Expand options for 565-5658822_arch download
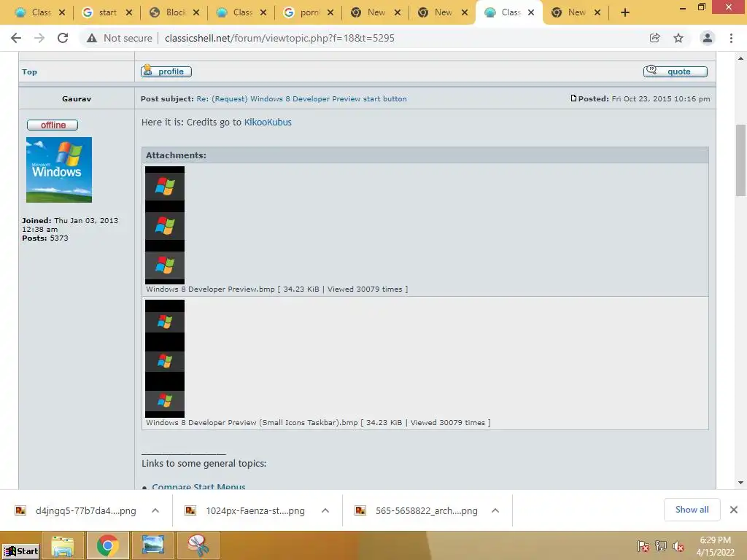Image resolution: width=747 pixels, height=560 pixels. point(495,510)
